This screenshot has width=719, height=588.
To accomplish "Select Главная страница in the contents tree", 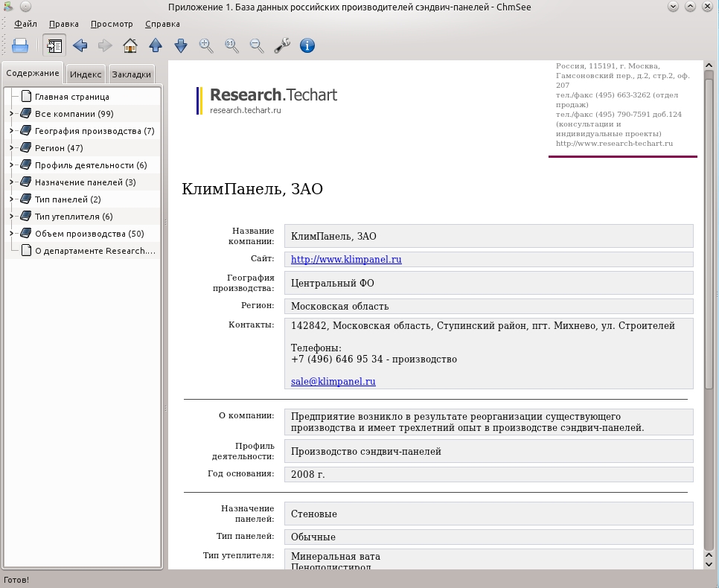I will pos(71,97).
